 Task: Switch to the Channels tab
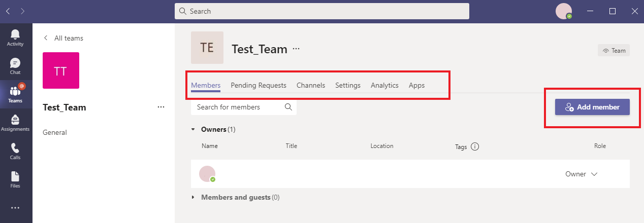[311, 85]
